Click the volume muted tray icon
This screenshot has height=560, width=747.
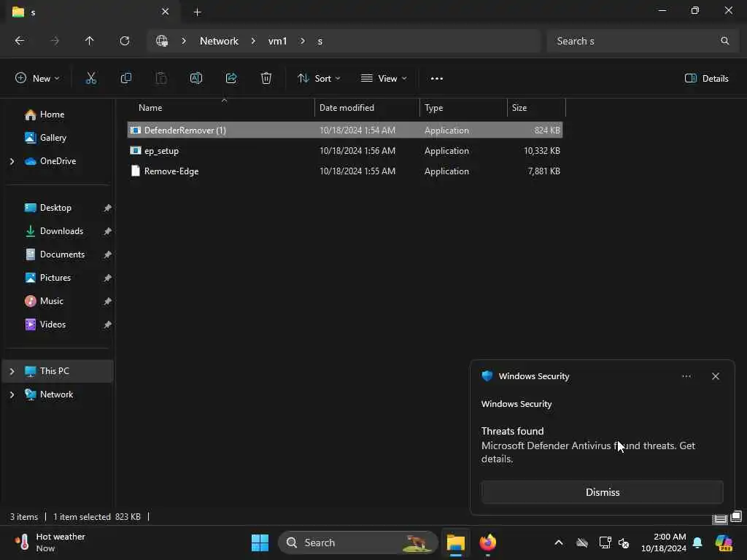point(624,542)
